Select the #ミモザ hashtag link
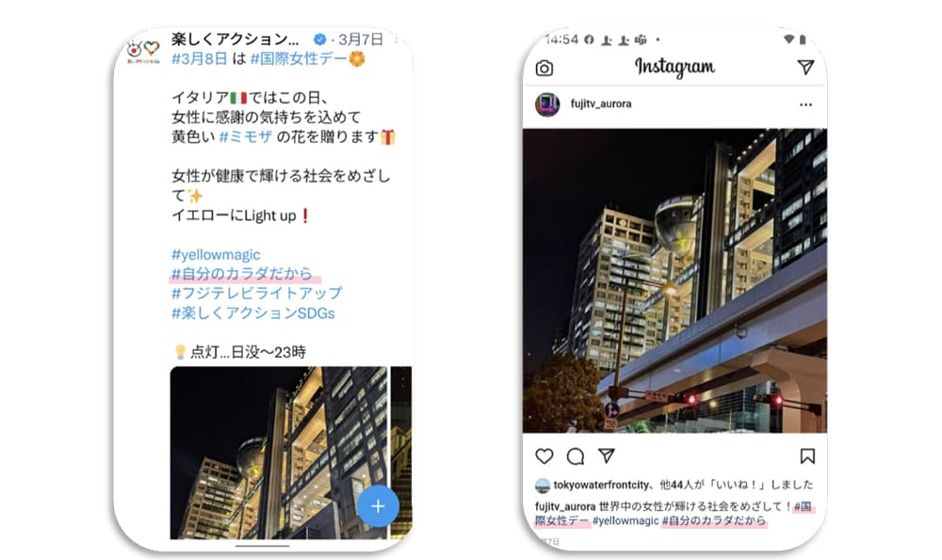 coord(246,136)
